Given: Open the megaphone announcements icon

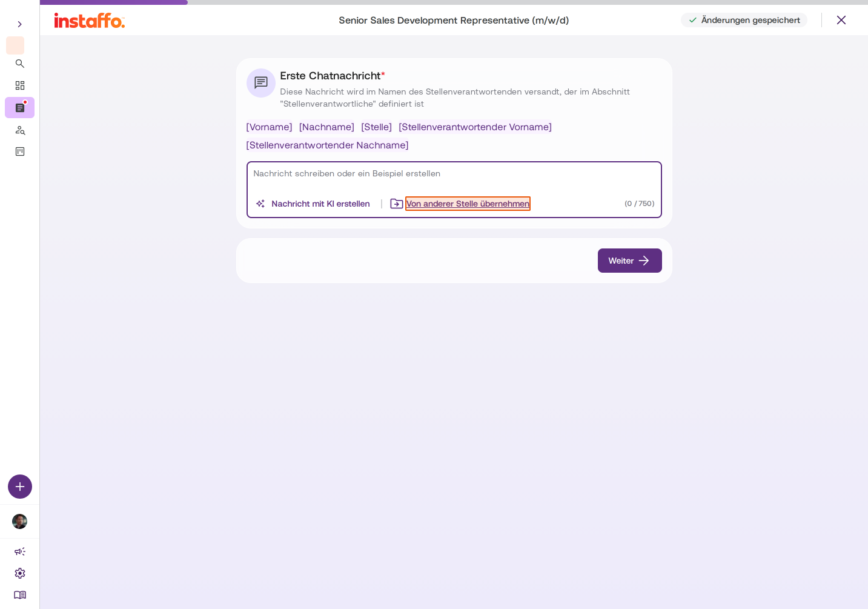Looking at the screenshot, I should (20, 551).
